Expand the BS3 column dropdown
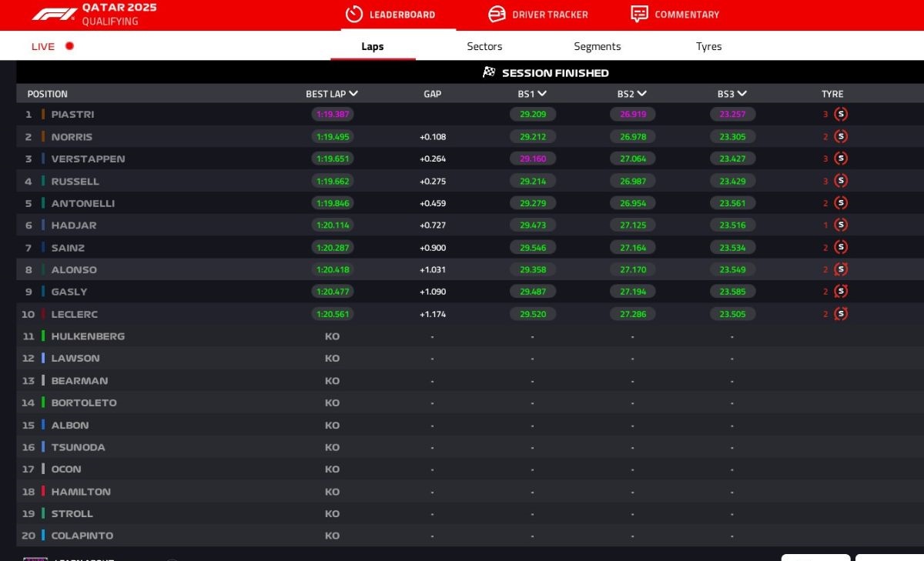Viewport: 924px width, 561px height. click(x=742, y=94)
